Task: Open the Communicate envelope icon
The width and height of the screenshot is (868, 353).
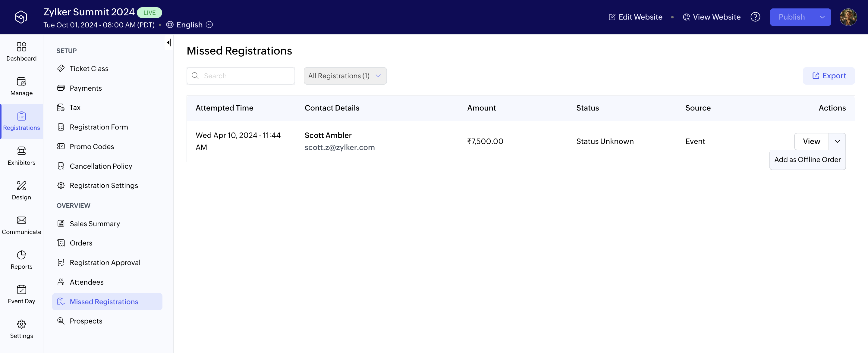Action: [x=21, y=220]
